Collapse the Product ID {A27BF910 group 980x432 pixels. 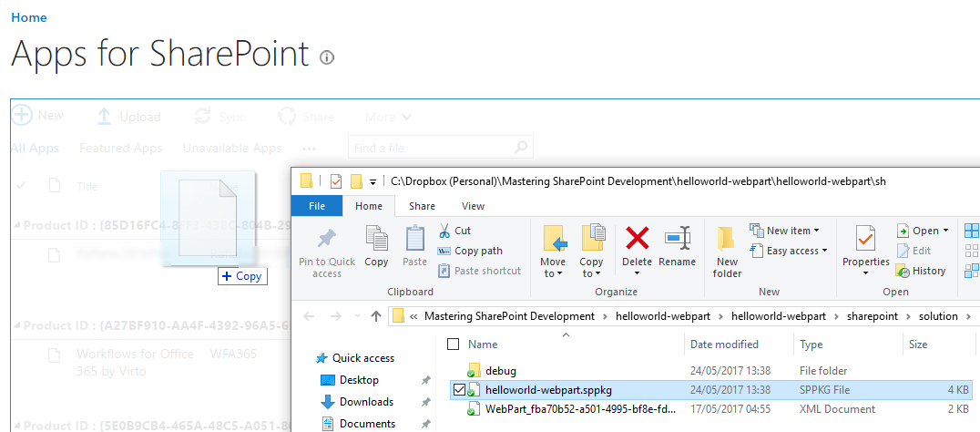point(17,325)
